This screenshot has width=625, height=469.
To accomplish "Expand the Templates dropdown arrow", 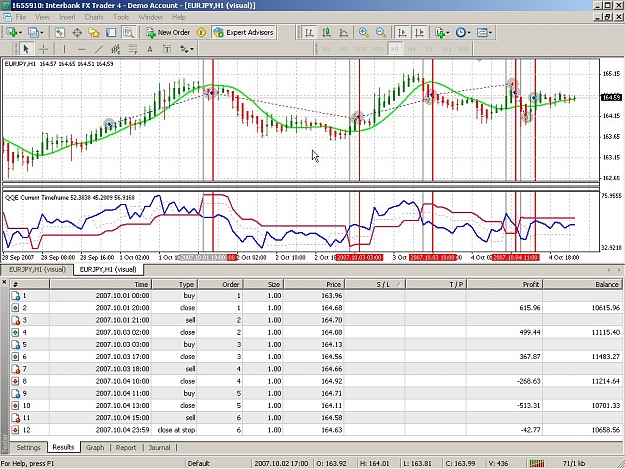I will (x=490, y=33).
